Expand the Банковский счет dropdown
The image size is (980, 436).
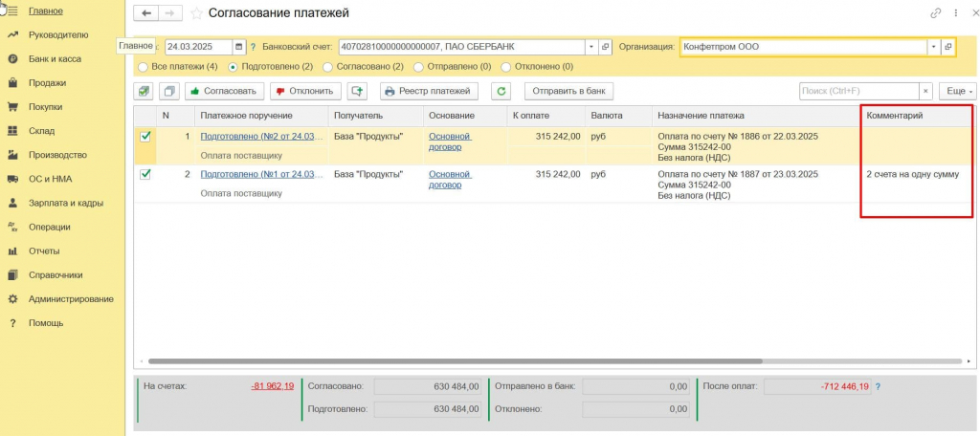pyautogui.click(x=591, y=47)
